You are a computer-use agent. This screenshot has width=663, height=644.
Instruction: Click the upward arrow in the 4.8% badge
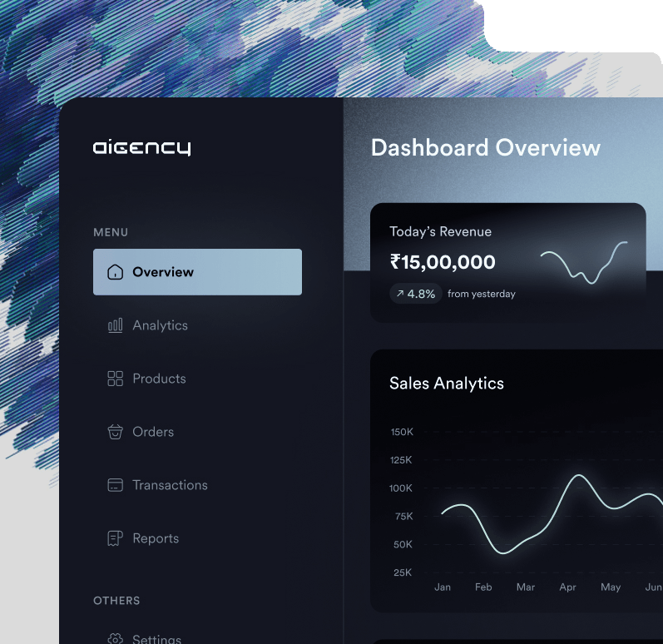tap(400, 294)
